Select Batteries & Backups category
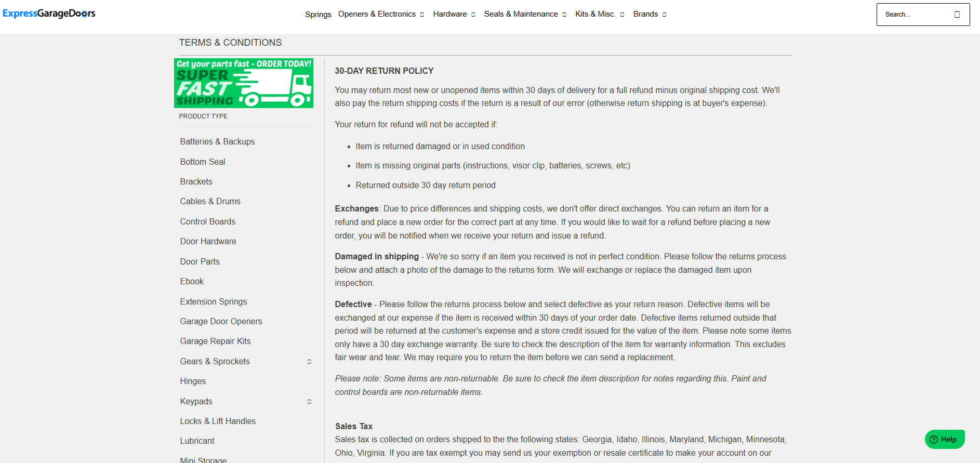Image resolution: width=980 pixels, height=463 pixels. 217,141
